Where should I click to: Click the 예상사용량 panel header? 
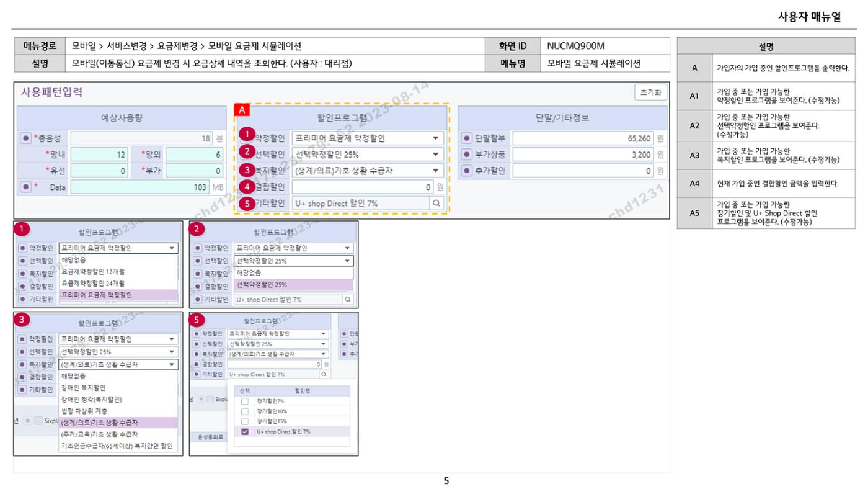[122, 118]
